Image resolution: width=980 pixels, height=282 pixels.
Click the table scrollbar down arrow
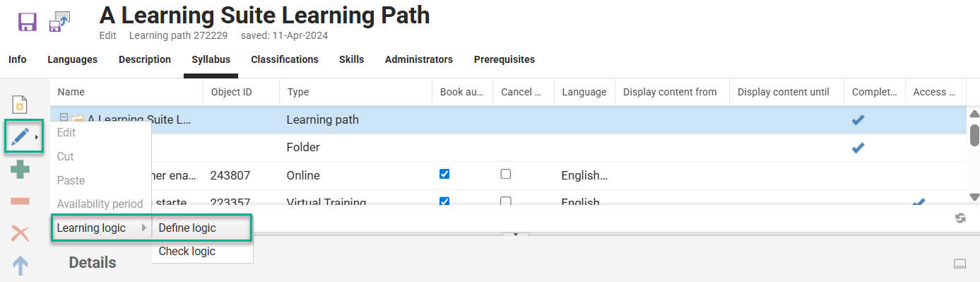(x=974, y=197)
